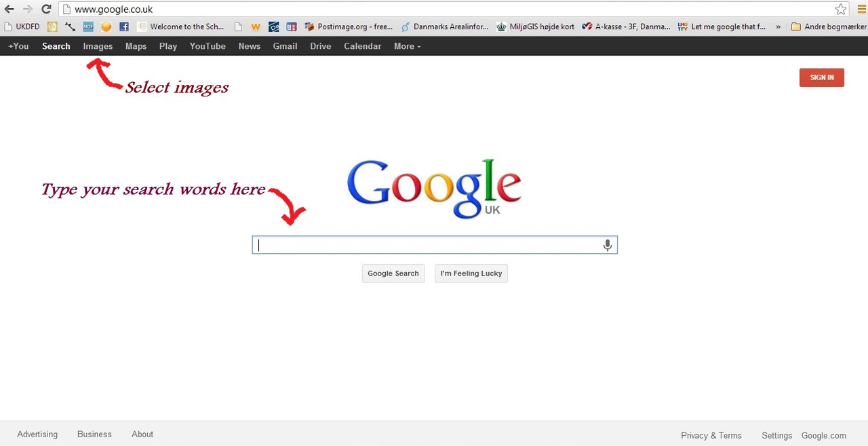Viewport: 868px width, 446px height.
Task: Open Maps from the Google bar
Action: click(136, 46)
